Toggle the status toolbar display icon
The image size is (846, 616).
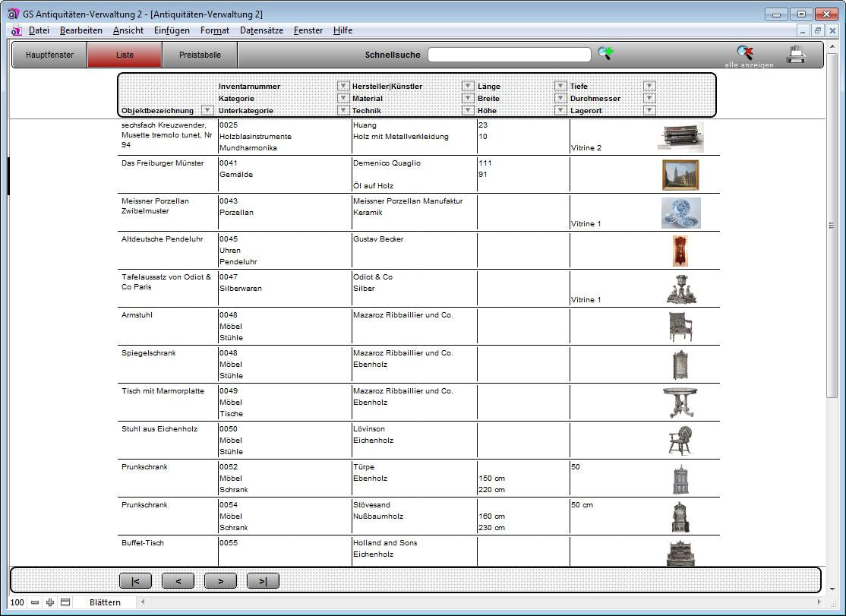tap(65, 602)
